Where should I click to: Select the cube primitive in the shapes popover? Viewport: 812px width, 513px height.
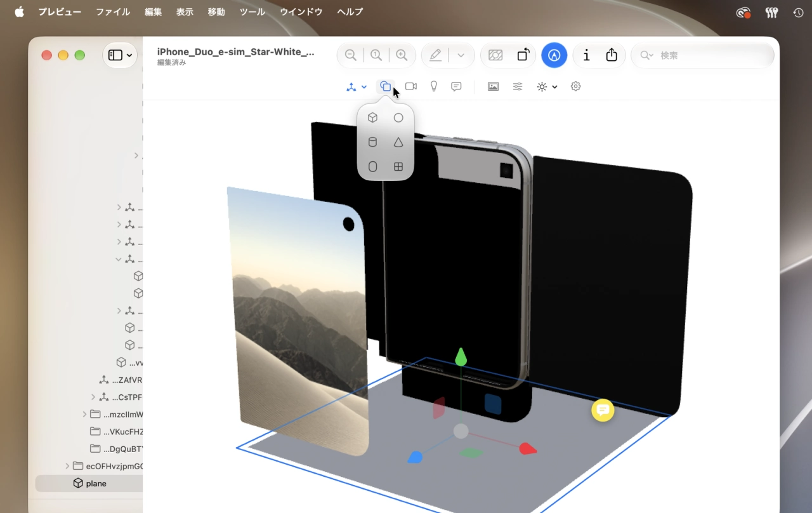372,117
